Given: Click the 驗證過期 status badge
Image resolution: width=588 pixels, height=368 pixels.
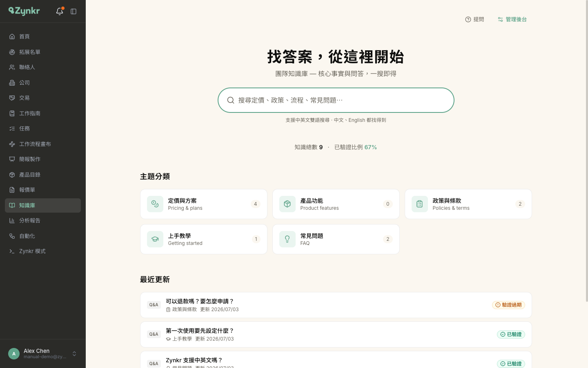Looking at the screenshot, I should [508, 305].
